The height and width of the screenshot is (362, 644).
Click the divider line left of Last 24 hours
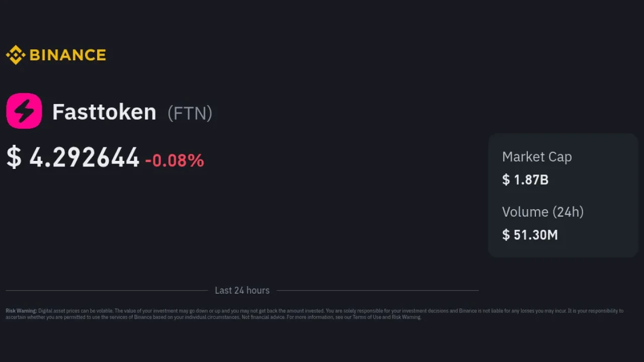107,290
